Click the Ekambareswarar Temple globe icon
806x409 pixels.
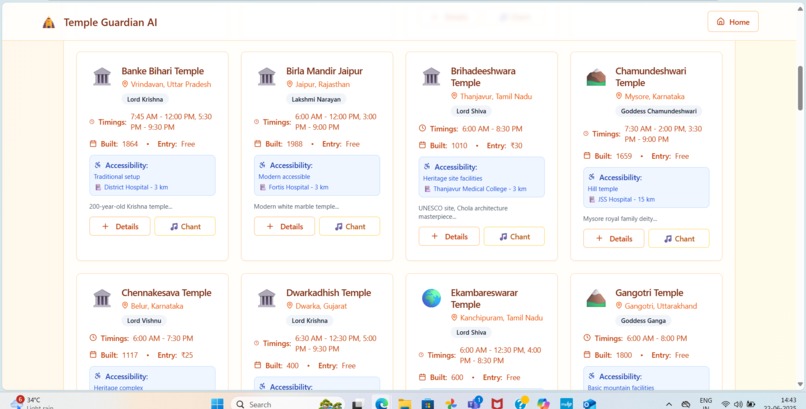[x=431, y=298]
